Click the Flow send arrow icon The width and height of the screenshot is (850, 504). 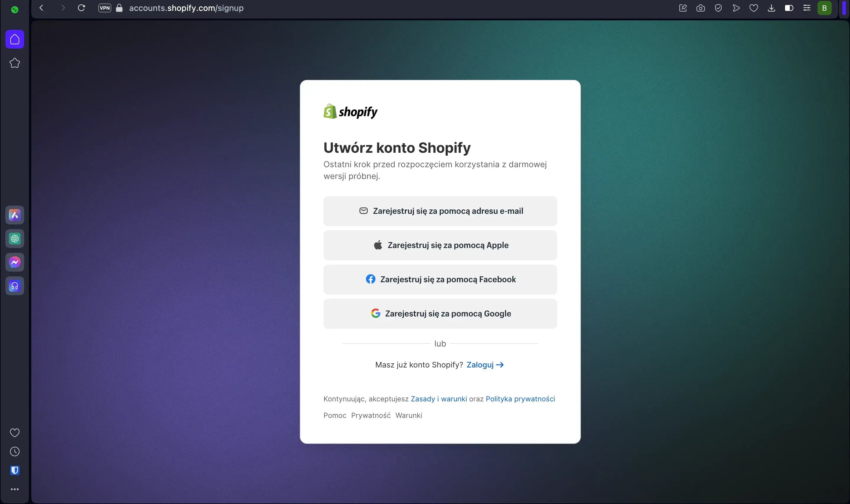pyautogui.click(x=736, y=8)
